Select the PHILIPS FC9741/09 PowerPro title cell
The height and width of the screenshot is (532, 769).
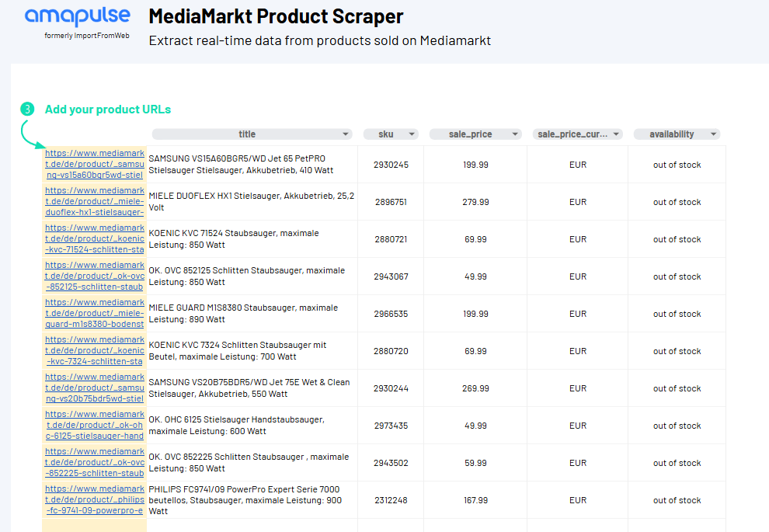click(252, 499)
